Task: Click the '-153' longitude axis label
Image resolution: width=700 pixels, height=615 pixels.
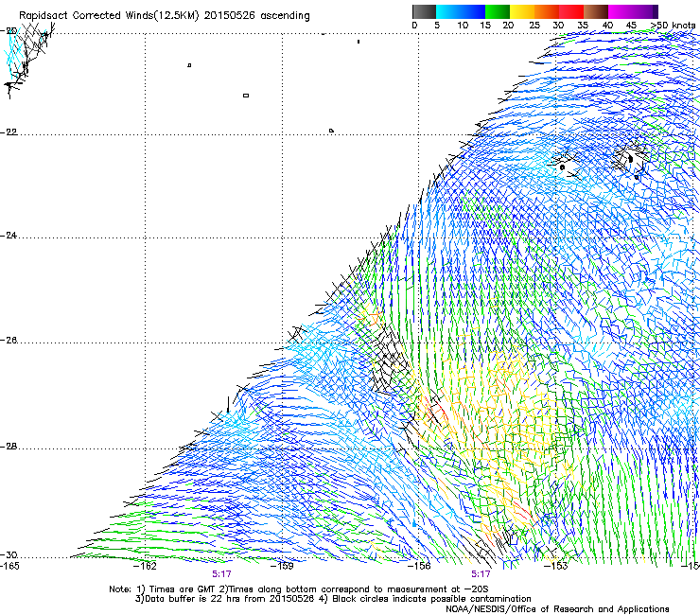Action: click(x=556, y=566)
